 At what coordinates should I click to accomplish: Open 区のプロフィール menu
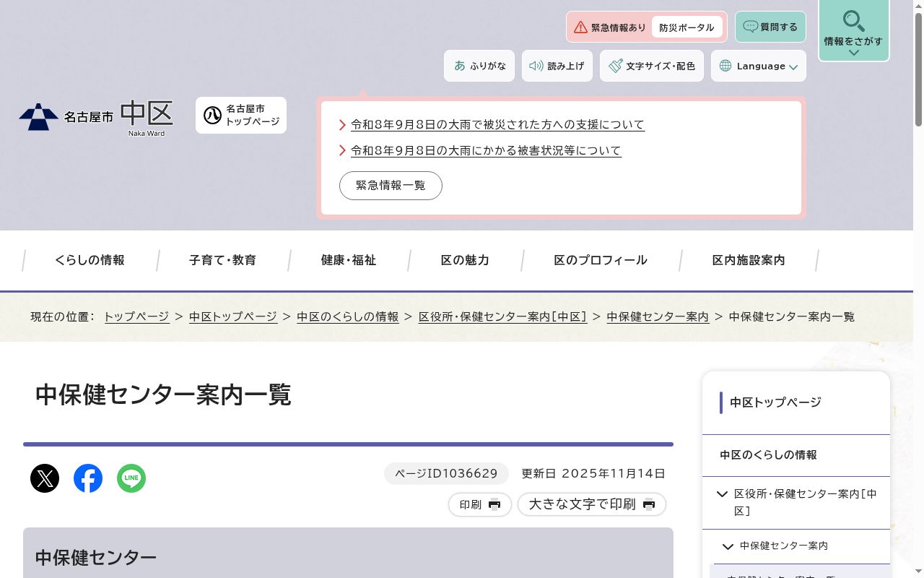coord(601,260)
